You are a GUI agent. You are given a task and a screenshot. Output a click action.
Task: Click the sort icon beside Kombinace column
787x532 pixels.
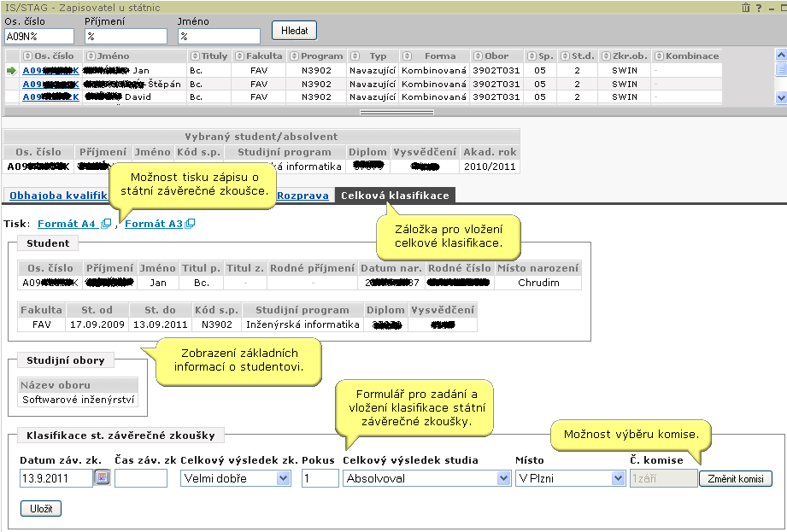[660, 56]
